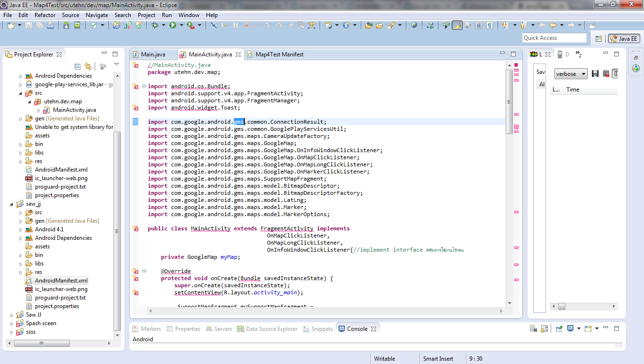Close the MainActivity.java editor tab

pos(238,55)
